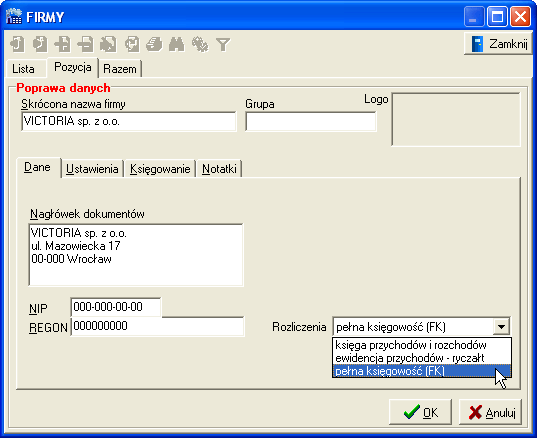Switch to the Ustawienia tab
Screen dimensions: 537x438
coord(92,169)
